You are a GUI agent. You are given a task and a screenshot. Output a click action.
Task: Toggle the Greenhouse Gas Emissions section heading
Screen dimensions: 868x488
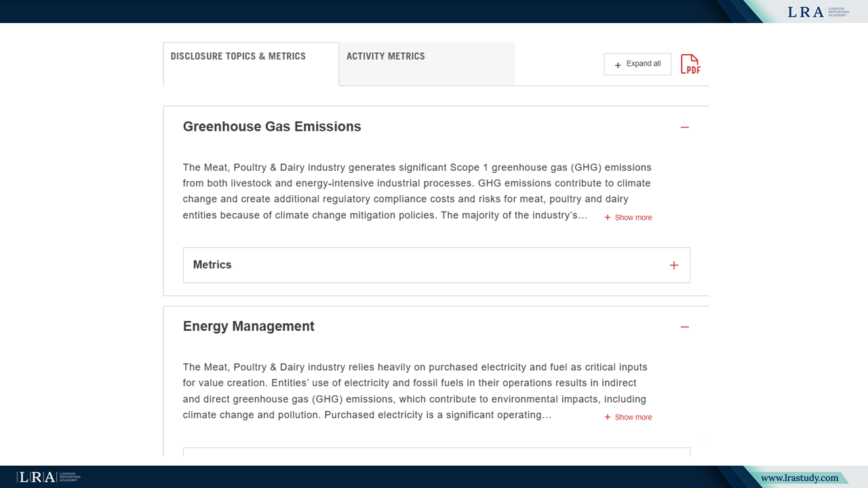[x=272, y=127]
